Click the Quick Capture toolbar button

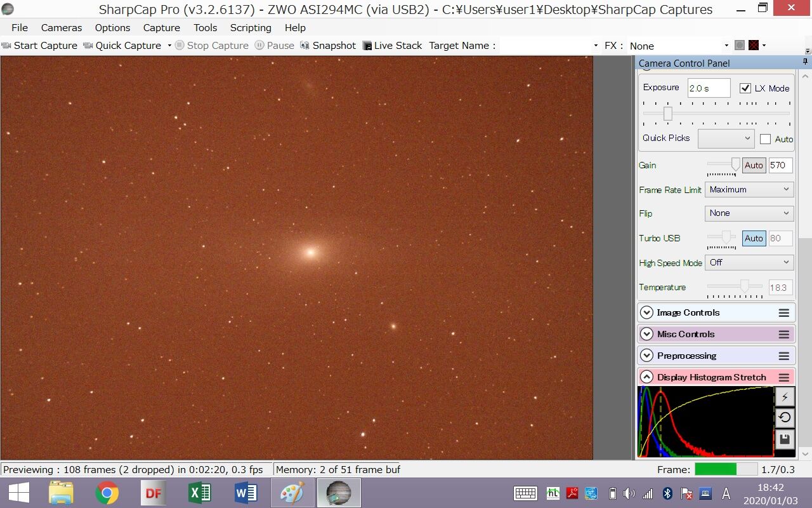122,45
